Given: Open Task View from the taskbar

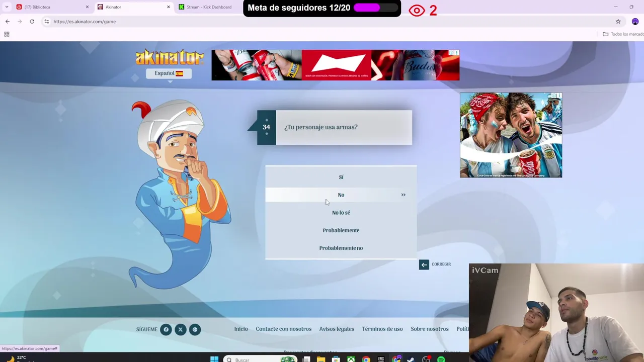Looking at the screenshot, I should [x=306, y=359].
